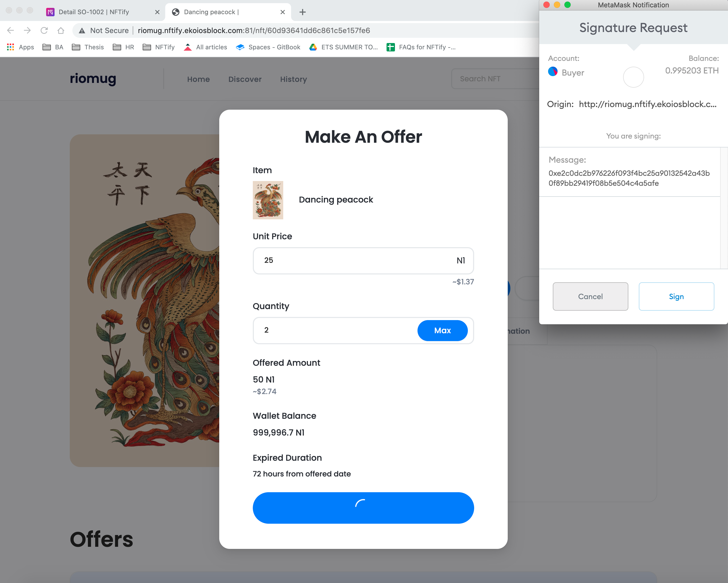The width and height of the screenshot is (728, 583).
Task: Click the unit price input field
Action: pyautogui.click(x=363, y=261)
